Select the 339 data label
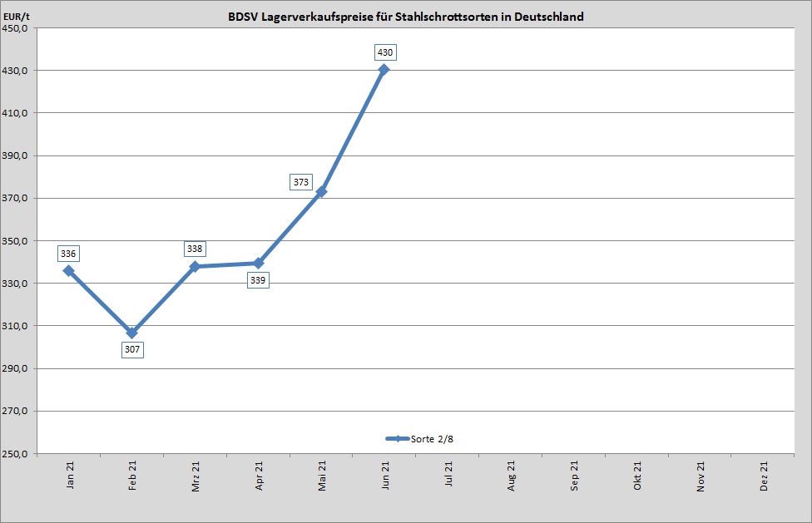Viewport: 812px width, 523px height. (258, 280)
